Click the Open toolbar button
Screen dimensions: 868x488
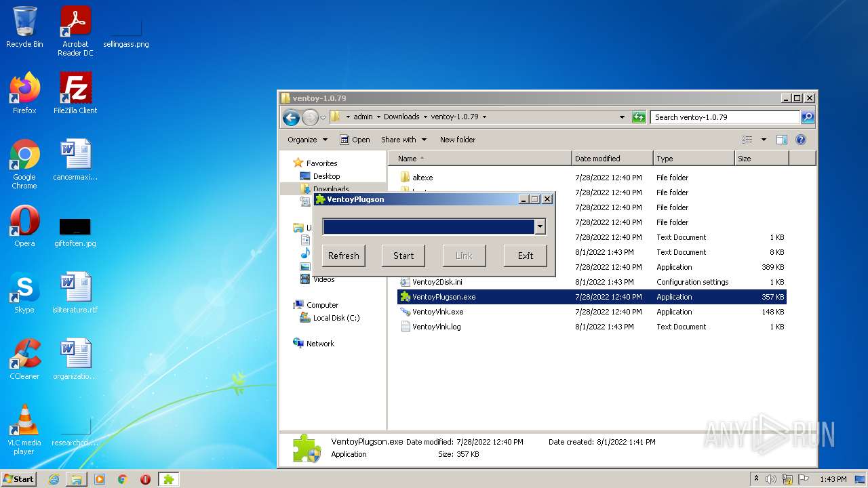(355, 140)
